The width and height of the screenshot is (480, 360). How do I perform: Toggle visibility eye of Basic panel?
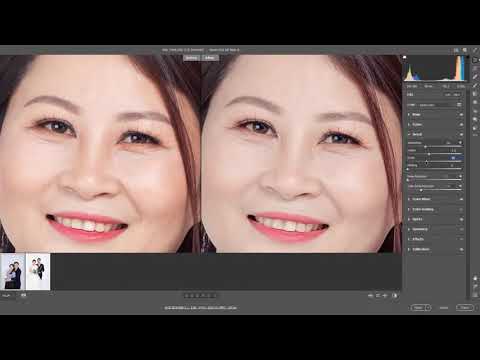point(461,115)
